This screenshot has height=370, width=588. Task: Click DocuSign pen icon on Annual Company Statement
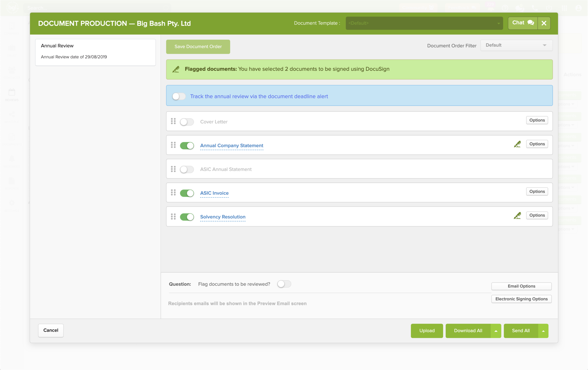click(517, 144)
